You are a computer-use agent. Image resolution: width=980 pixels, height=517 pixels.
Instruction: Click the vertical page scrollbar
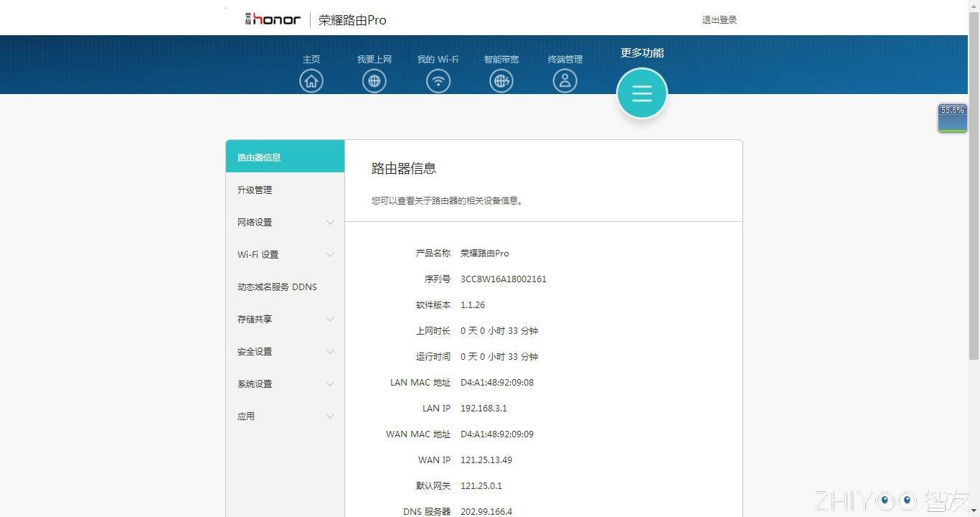pos(974,185)
